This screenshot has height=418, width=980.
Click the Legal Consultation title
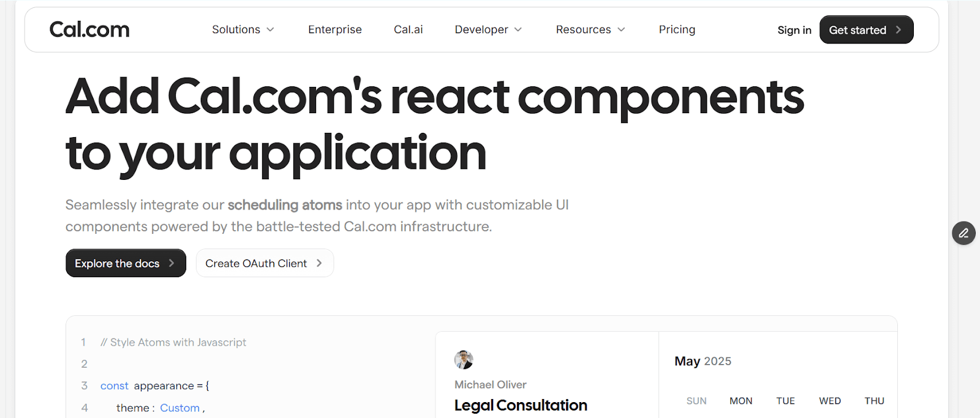(x=520, y=405)
